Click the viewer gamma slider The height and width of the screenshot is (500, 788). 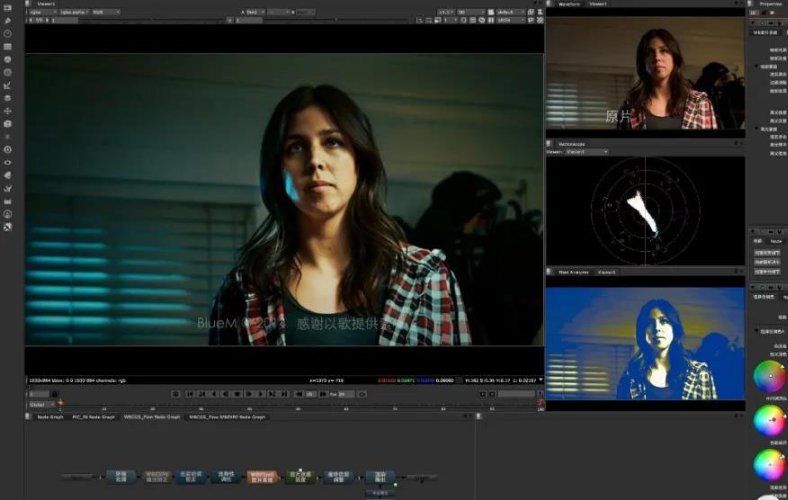pyautogui.click(x=336, y=20)
